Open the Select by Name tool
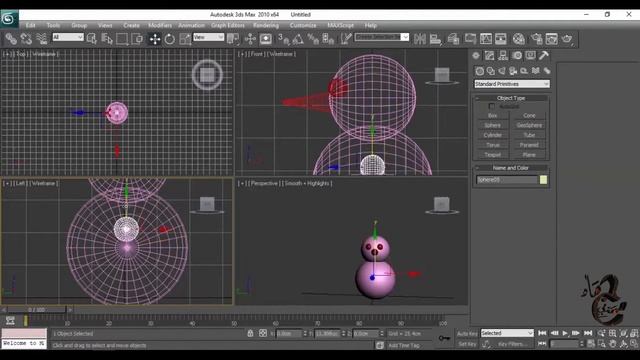640x360 pixels. point(107,39)
